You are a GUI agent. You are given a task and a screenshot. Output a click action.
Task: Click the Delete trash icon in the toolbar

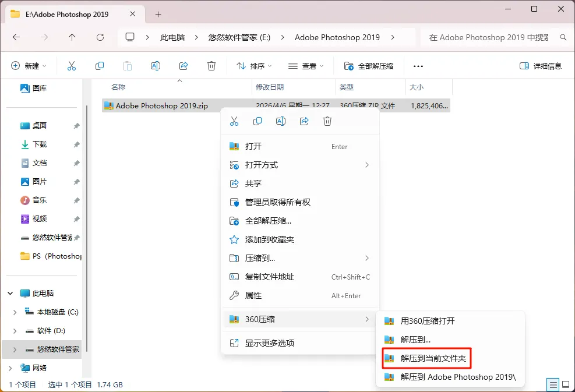coord(211,66)
